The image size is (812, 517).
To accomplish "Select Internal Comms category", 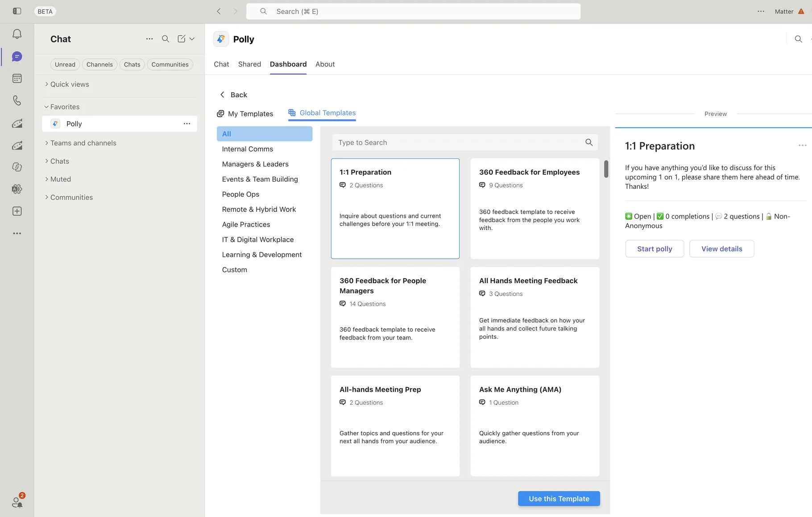I will [248, 149].
